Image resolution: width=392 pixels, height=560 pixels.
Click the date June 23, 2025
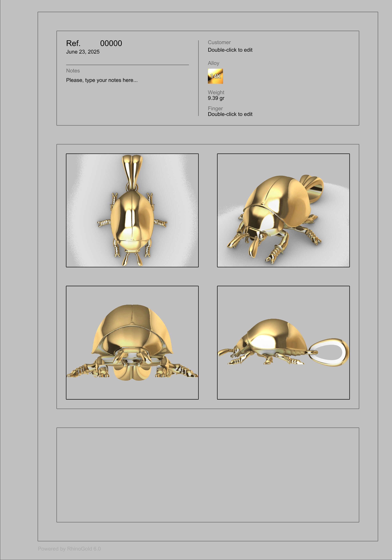click(83, 52)
